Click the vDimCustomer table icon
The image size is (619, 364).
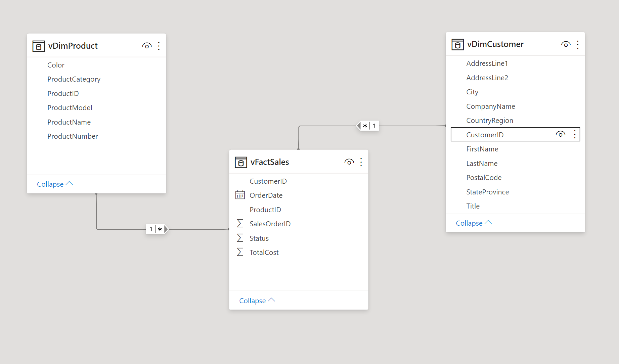click(x=457, y=44)
